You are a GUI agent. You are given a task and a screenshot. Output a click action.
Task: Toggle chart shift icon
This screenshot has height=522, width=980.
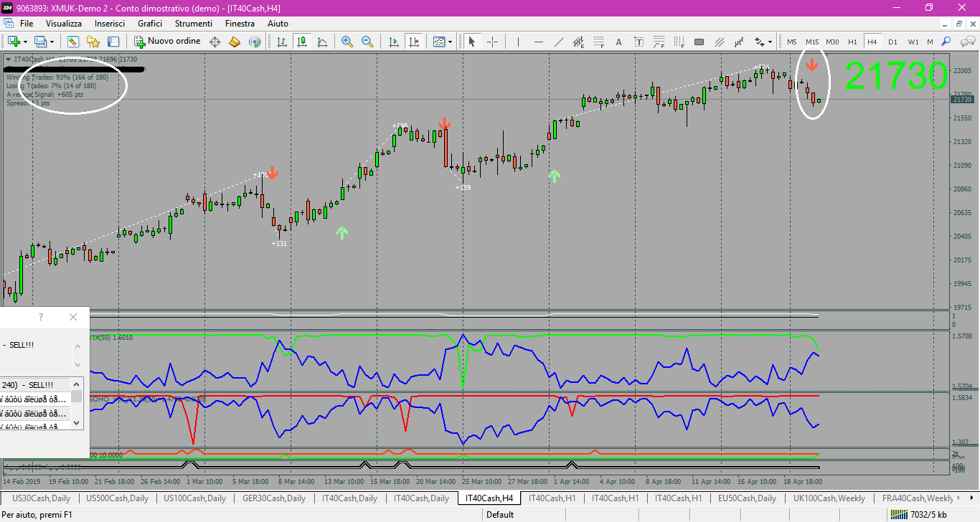click(x=413, y=42)
